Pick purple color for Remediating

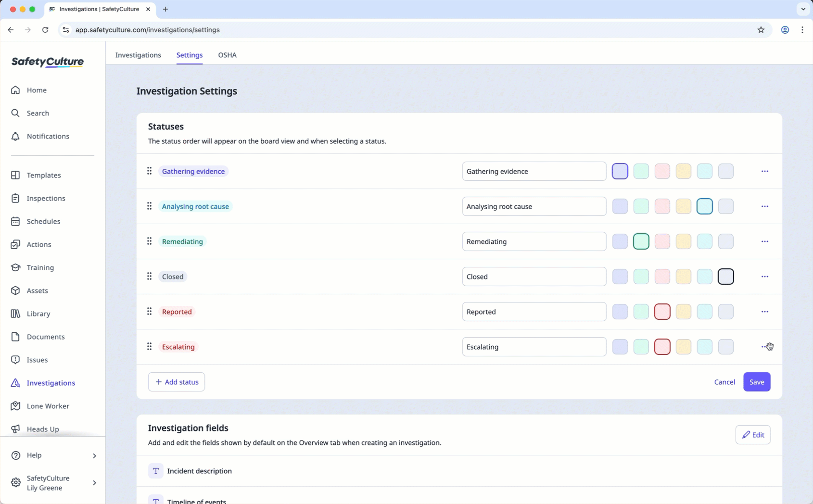[x=620, y=241]
